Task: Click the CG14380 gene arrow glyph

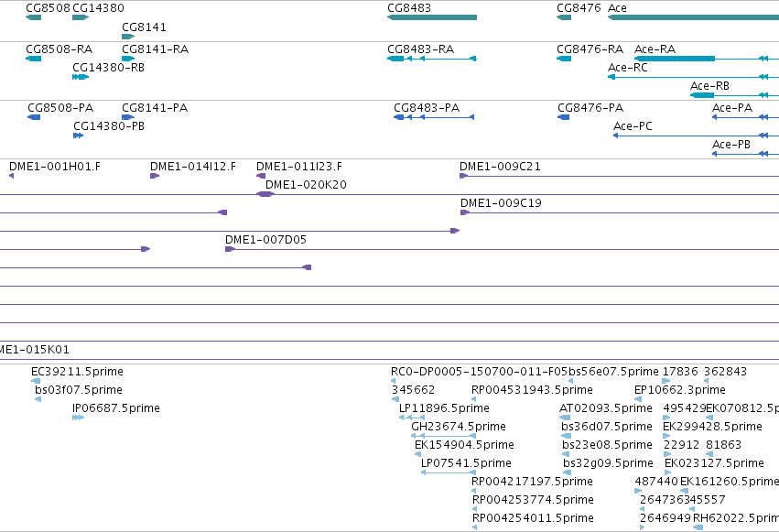Action: [81, 17]
